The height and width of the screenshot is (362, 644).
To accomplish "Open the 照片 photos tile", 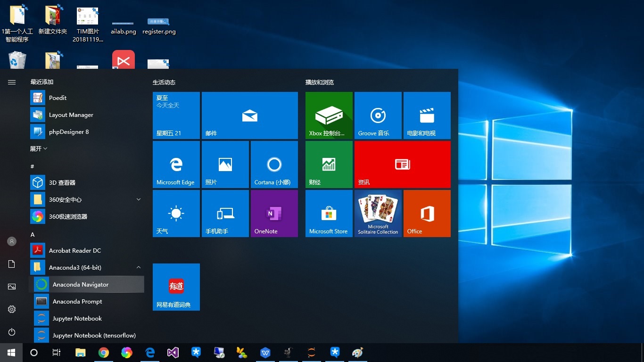I will pos(225,165).
